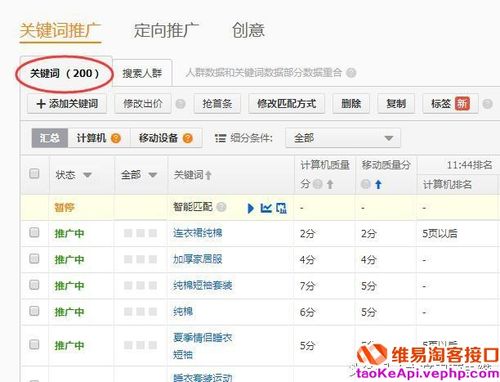This screenshot has width=500, height=382.
Task: Check the 纯棉 row checkbox
Action: (34, 311)
